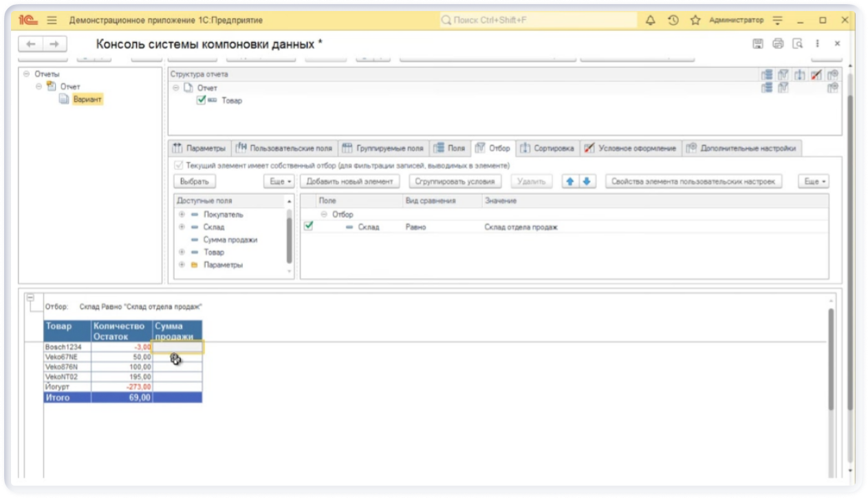868x498 pixels.
Task: Uncheck the Склад filter condition checkbox
Action: click(x=308, y=226)
